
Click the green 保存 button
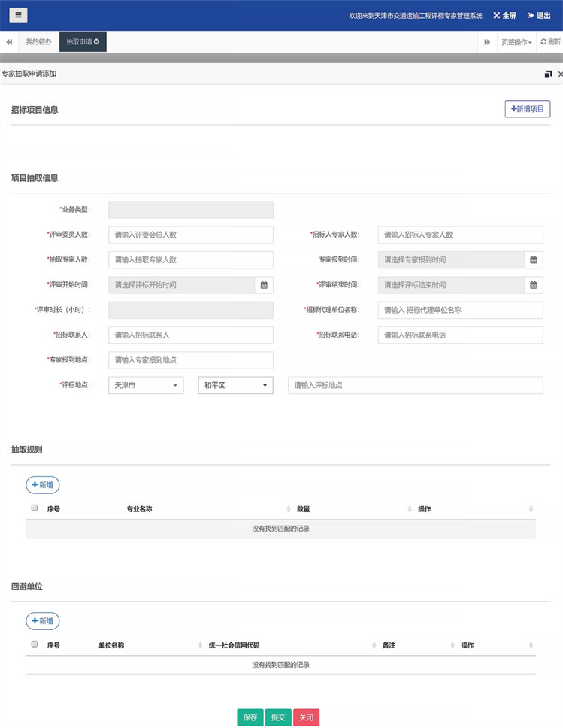[250, 717]
